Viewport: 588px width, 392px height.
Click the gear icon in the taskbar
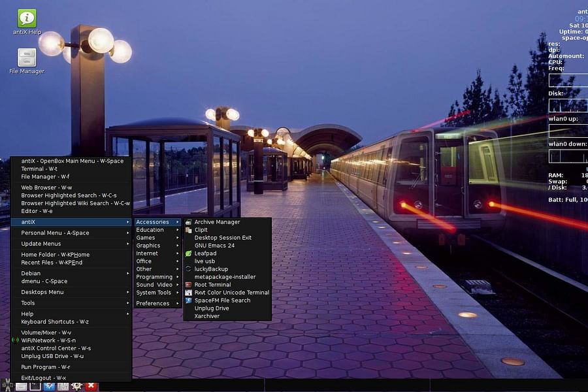pyautogui.click(x=76, y=386)
